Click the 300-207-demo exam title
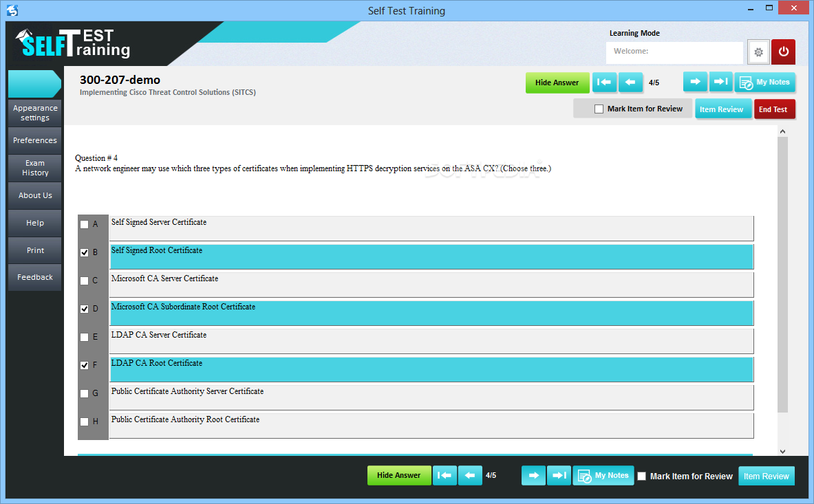Viewport: 814px width, 504px height. pyautogui.click(x=120, y=80)
